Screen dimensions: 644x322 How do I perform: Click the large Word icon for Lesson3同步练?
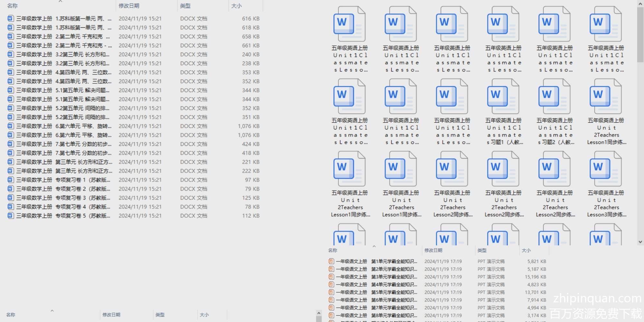click(x=606, y=170)
